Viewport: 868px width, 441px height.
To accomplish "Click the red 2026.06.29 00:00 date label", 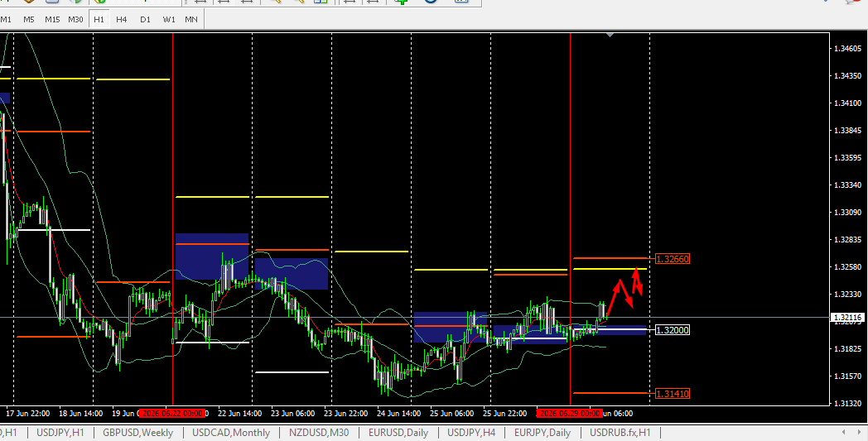I will [x=570, y=414].
